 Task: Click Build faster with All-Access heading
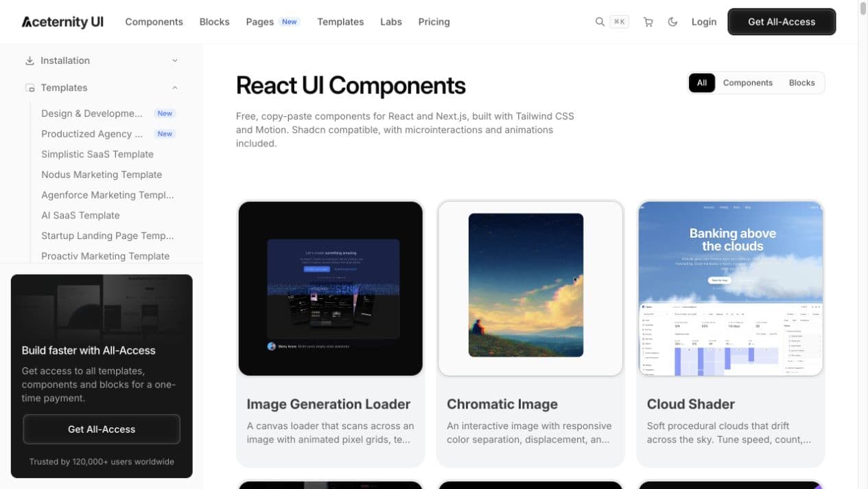89,350
